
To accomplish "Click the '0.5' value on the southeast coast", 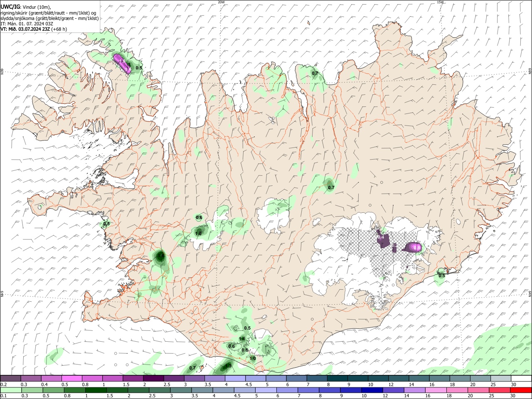I will 442,276.
